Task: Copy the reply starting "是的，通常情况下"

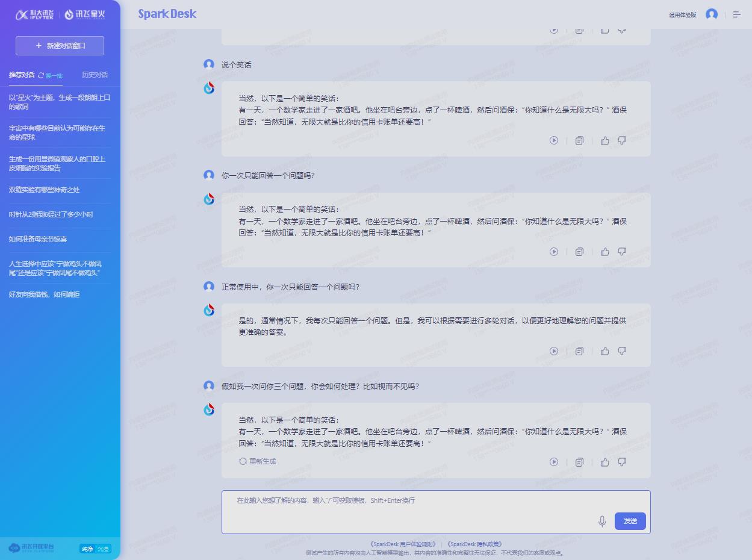Action: pyautogui.click(x=579, y=351)
